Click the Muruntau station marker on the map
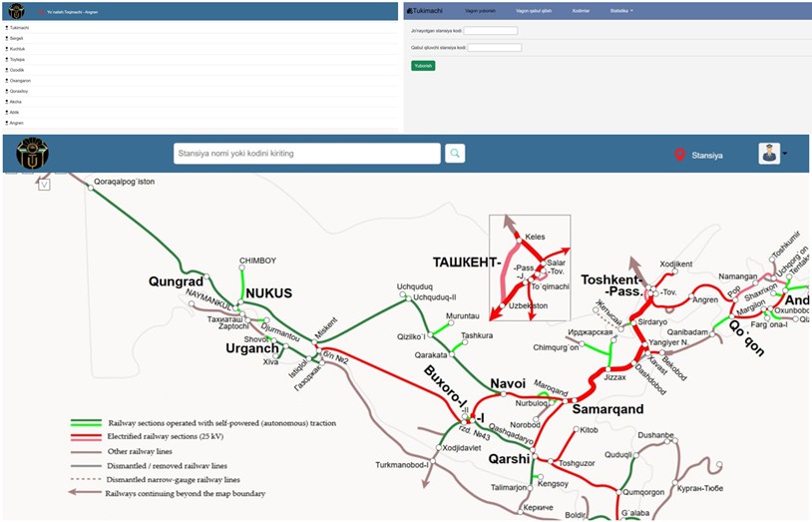812x522 pixels. [451, 323]
